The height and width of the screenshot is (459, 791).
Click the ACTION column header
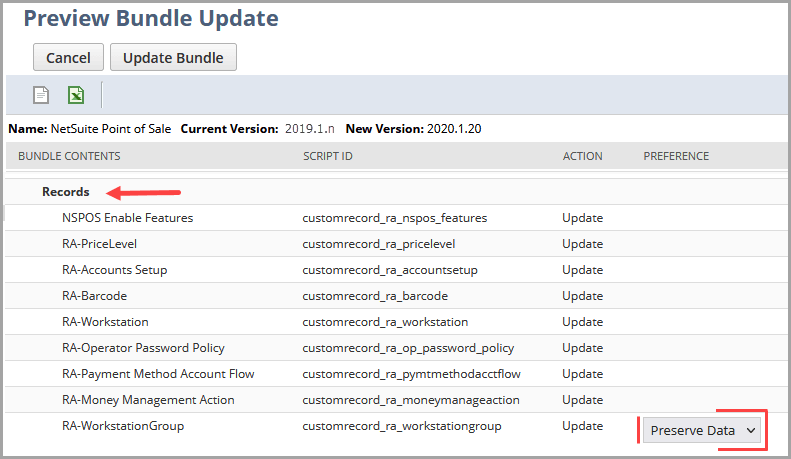tap(582, 156)
